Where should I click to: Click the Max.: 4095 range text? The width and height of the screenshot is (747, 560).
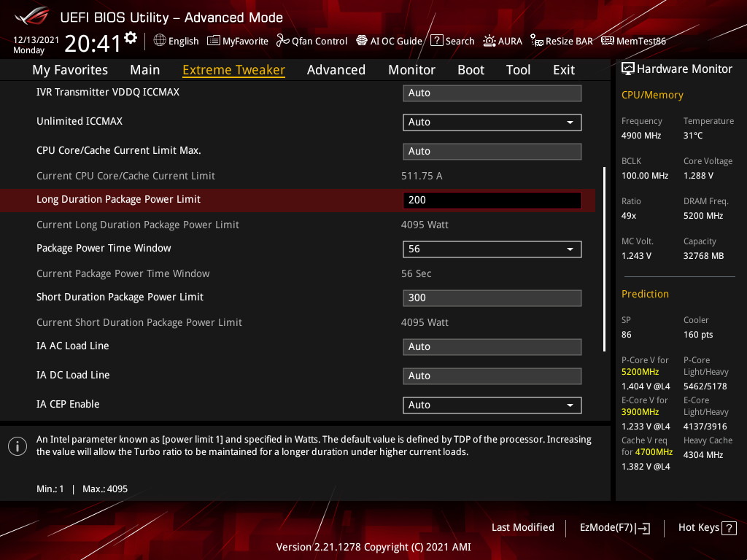(105, 489)
